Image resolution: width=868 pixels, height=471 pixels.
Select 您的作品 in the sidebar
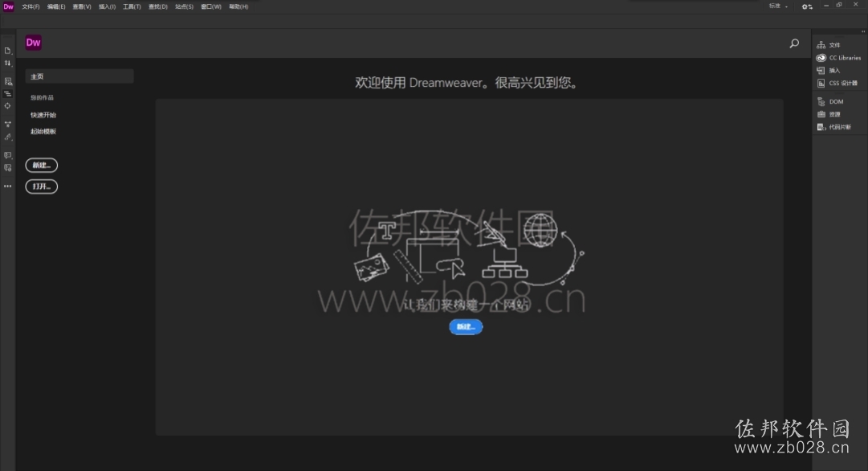pyautogui.click(x=42, y=97)
